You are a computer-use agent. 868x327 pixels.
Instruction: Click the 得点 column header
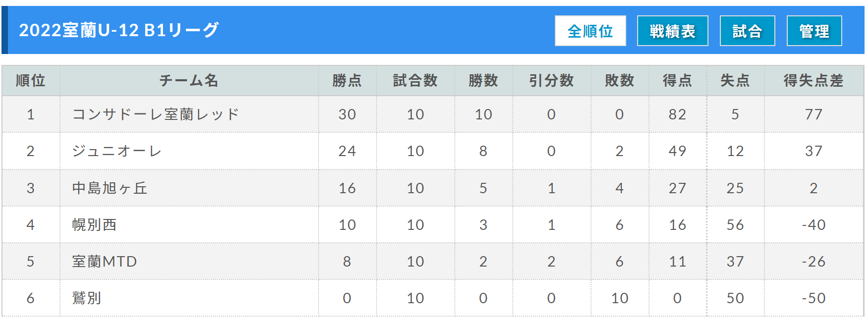(677, 80)
